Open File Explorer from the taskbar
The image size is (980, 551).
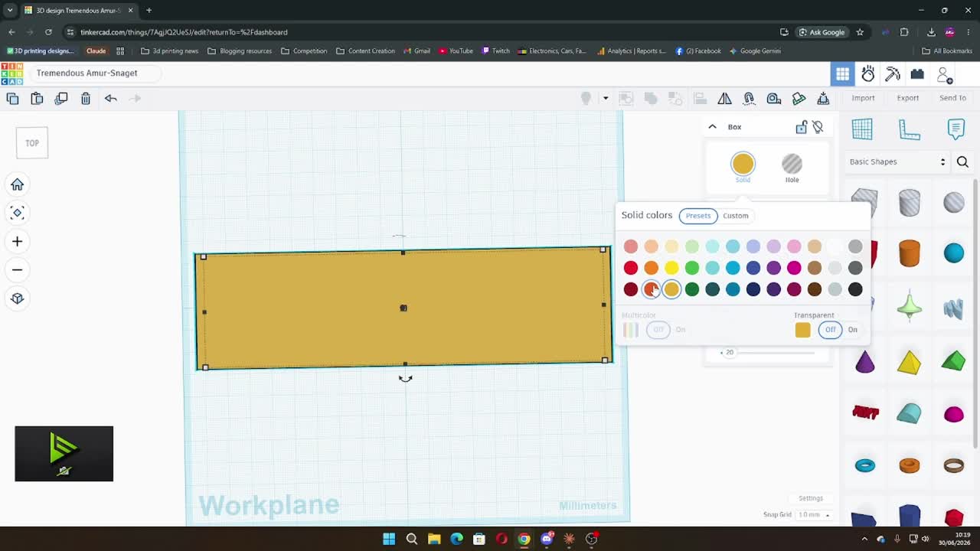pyautogui.click(x=434, y=539)
